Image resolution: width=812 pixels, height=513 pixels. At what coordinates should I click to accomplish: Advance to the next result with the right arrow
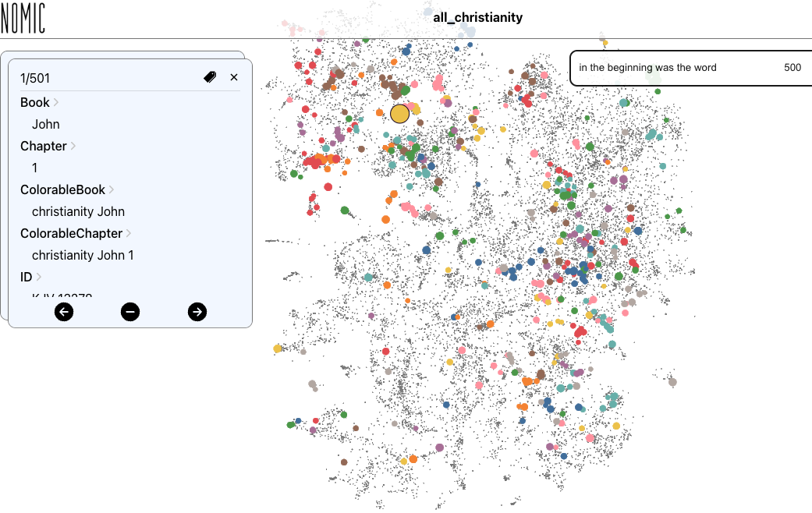(197, 312)
